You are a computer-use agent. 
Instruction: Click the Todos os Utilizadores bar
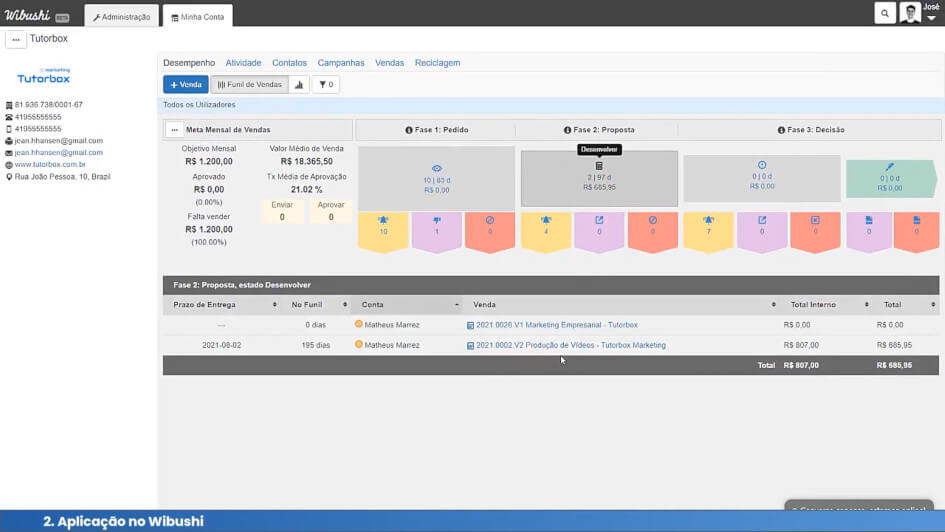click(553, 105)
